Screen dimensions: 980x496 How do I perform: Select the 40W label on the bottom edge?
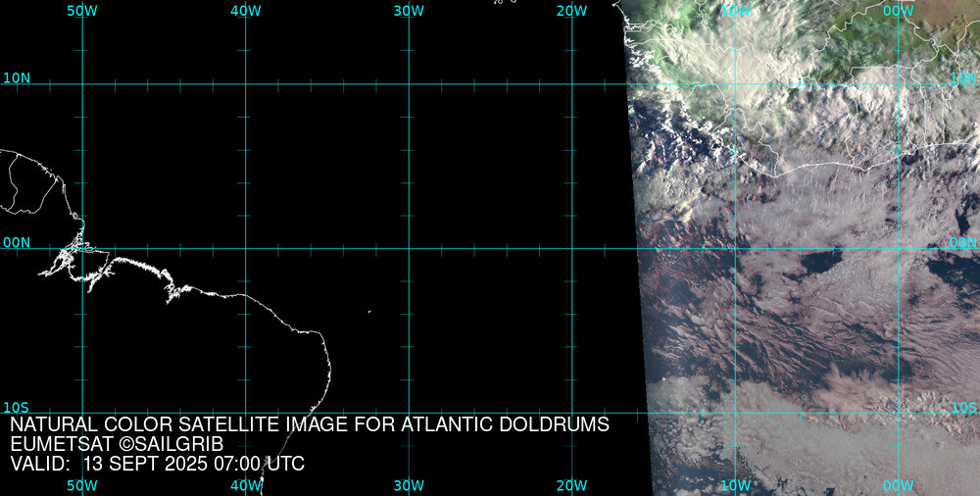coord(246,485)
